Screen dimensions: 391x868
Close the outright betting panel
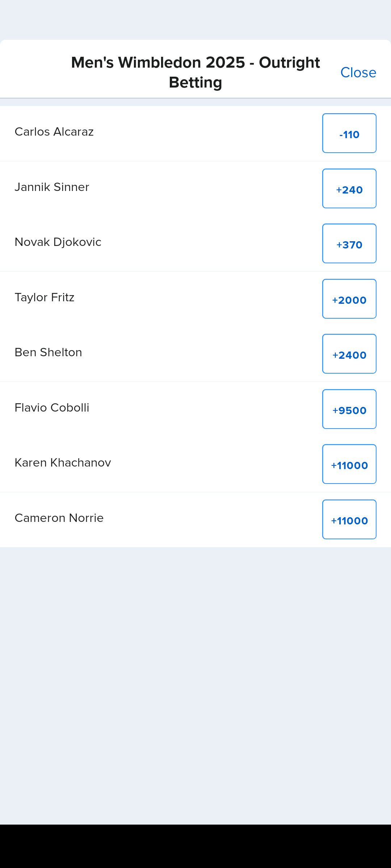click(x=358, y=73)
